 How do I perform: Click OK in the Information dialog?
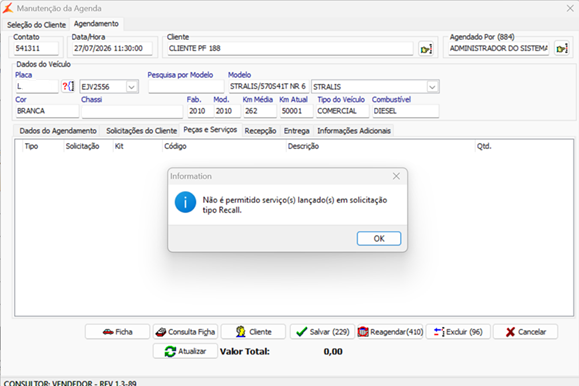(378, 238)
